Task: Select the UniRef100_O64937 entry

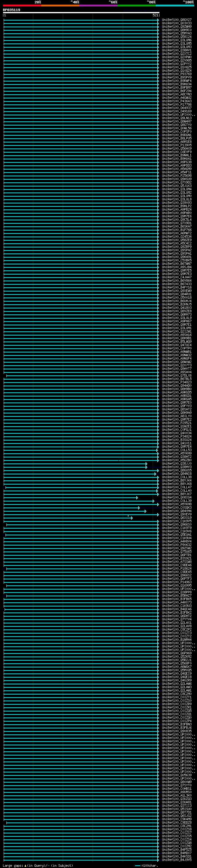Action: pyautogui.click(x=176, y=108)
